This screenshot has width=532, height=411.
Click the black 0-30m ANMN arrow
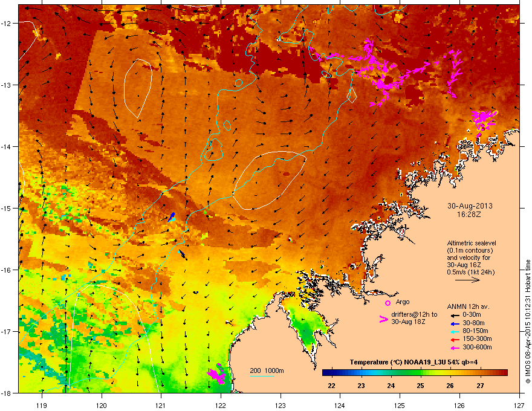455,315
